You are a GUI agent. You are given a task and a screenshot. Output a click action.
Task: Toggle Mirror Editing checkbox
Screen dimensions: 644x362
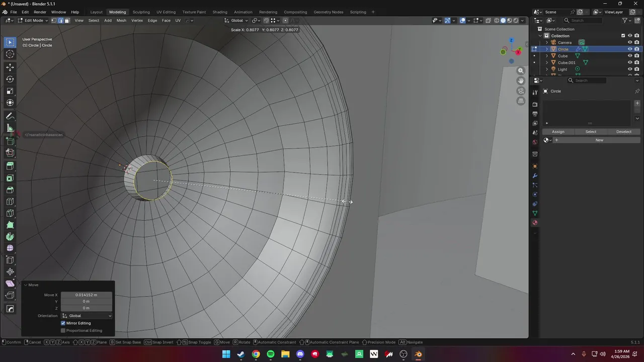[63, 323]
